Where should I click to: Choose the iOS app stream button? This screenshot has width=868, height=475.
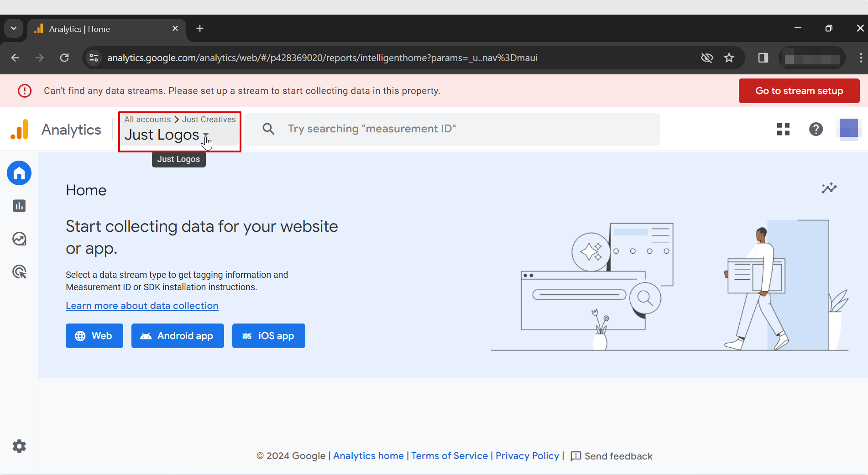(x=268, y=336)
